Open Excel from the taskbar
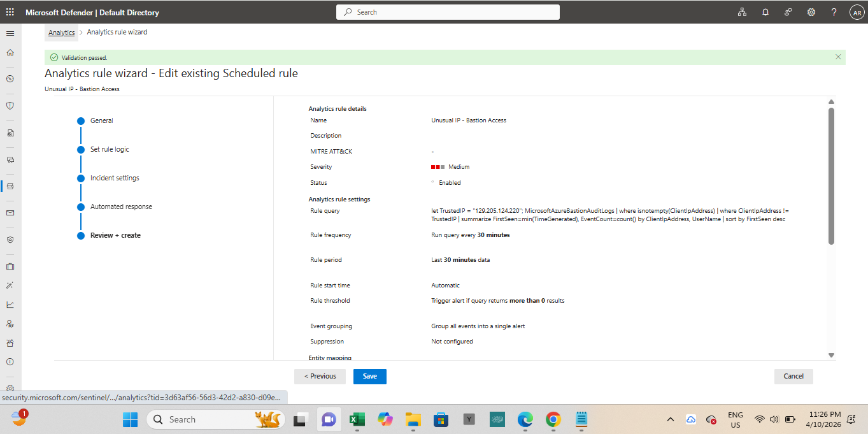This screenshot has height=434, width=868. [357, 419]
